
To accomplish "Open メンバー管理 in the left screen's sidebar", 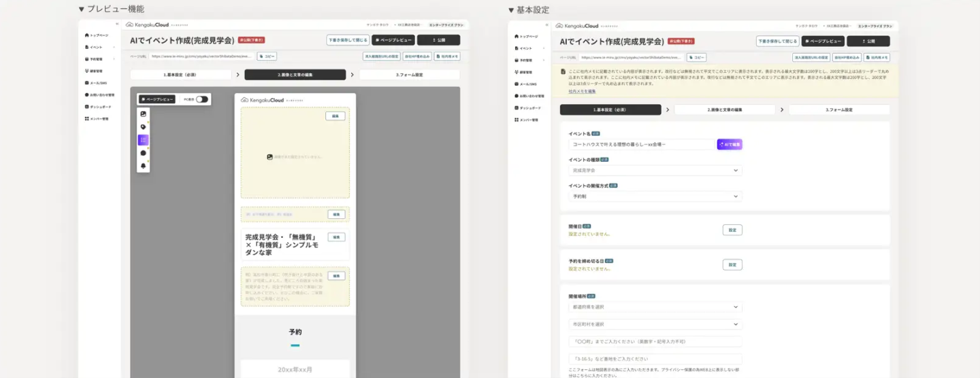I will [x=99, y=119].
